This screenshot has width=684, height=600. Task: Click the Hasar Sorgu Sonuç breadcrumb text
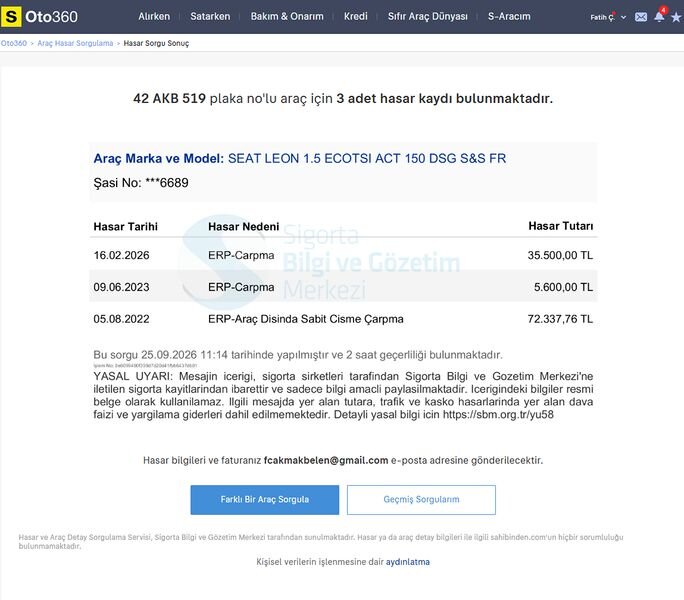point(156,43)
